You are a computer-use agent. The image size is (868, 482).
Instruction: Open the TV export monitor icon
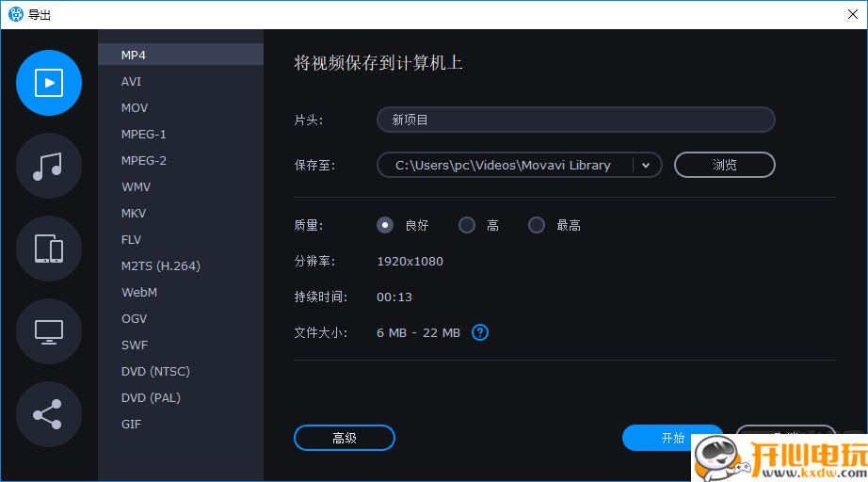point(49,331)
